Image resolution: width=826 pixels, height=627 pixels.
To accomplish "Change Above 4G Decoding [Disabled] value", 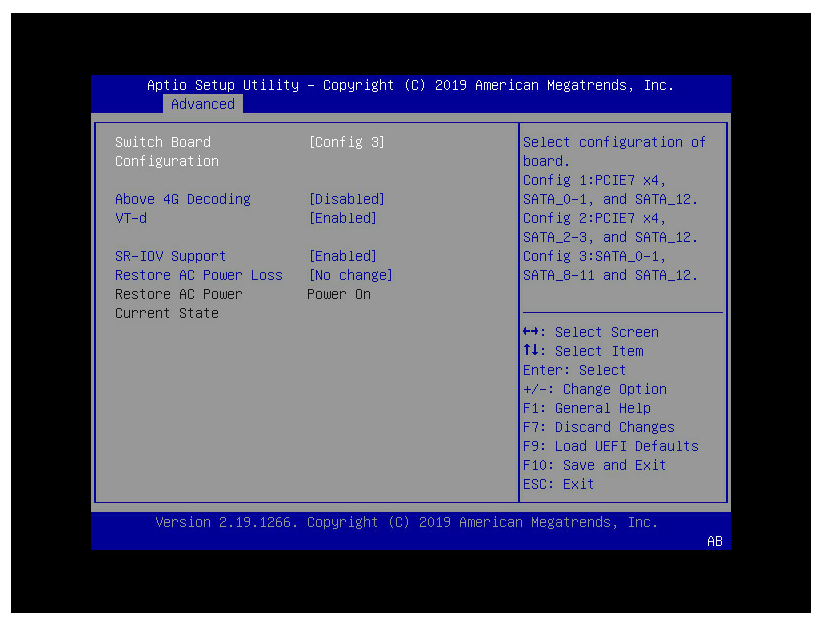I will click(x=347, y=199).
